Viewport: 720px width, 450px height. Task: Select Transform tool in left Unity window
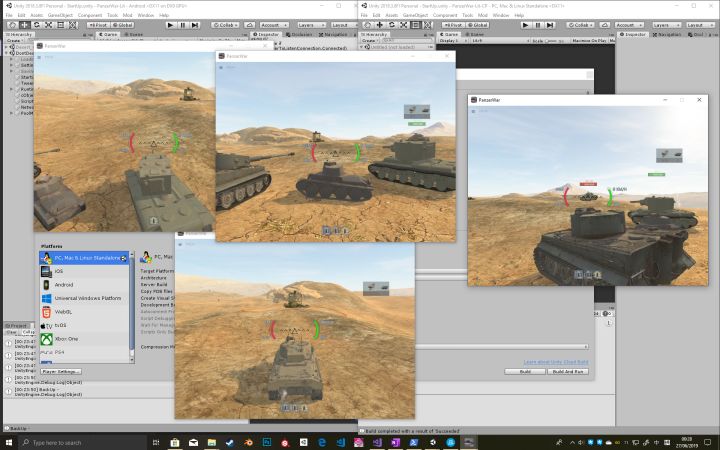pos(73,25)
